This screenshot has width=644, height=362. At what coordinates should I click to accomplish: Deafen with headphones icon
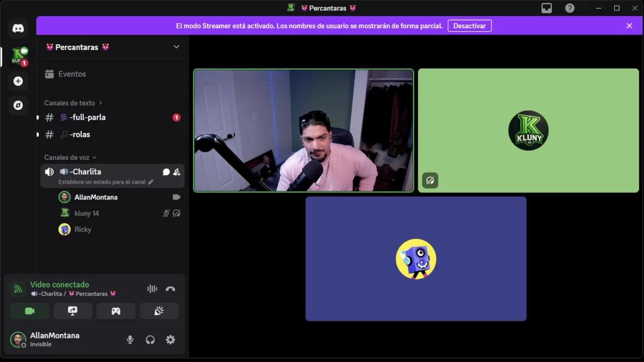pos(150,340)
